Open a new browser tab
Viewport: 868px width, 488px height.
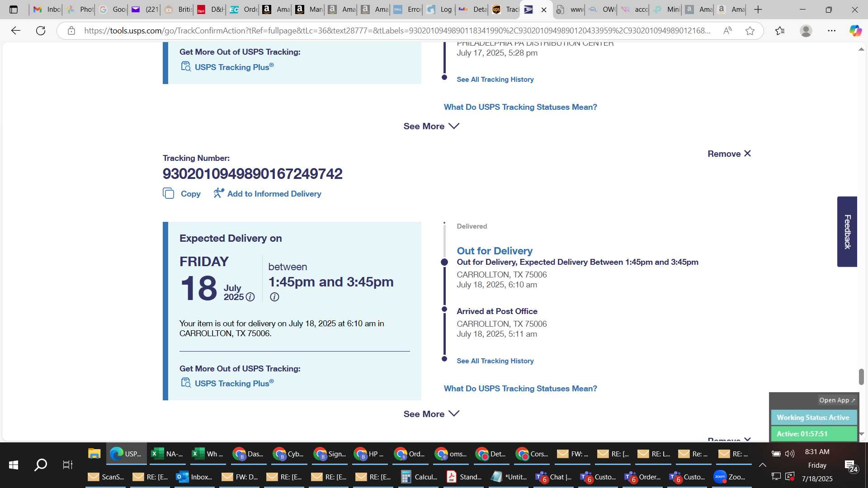(758, 9)
